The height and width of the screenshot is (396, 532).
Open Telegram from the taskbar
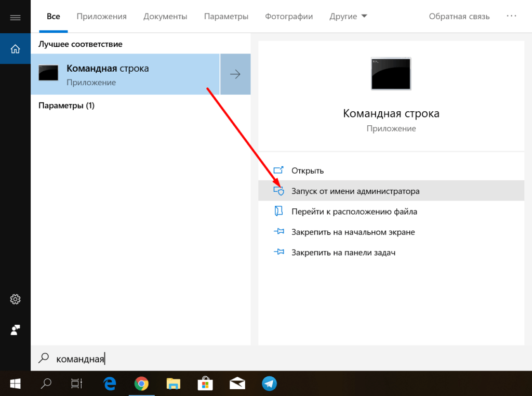pyautogui.click(x=269, y=384)
